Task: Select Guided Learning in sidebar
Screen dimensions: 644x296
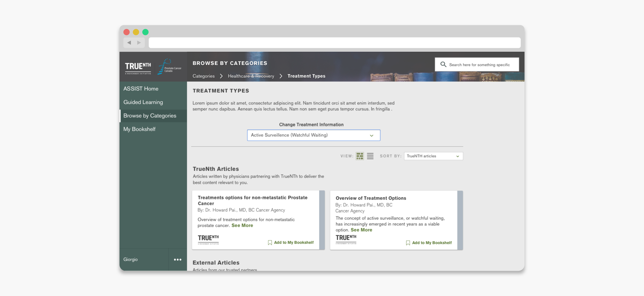Action: (143, 102)
